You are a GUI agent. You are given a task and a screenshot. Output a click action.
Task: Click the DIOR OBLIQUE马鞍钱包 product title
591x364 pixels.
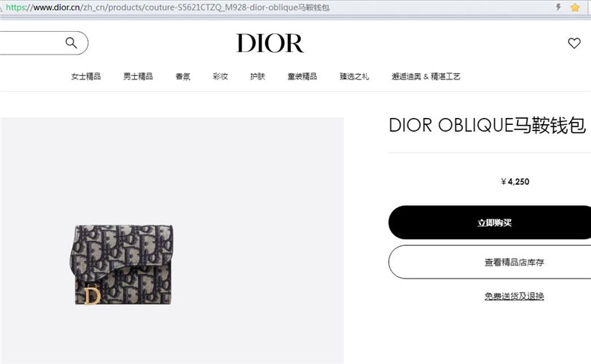(x=487, y=126)
